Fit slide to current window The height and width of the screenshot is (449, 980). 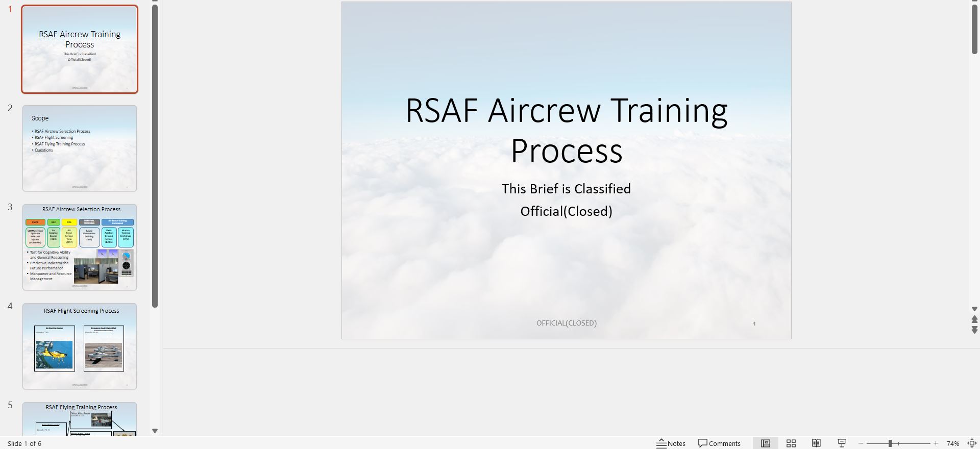click(x=972, y=443)
